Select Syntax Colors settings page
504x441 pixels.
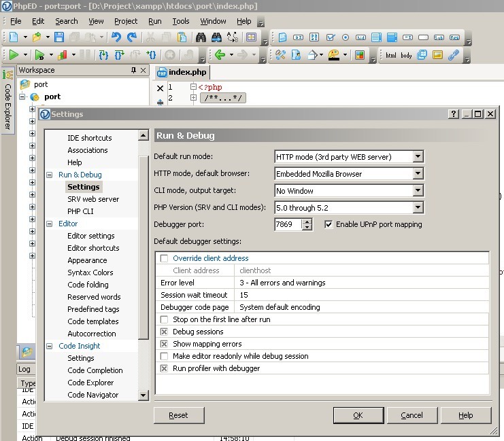coord(90,272)
